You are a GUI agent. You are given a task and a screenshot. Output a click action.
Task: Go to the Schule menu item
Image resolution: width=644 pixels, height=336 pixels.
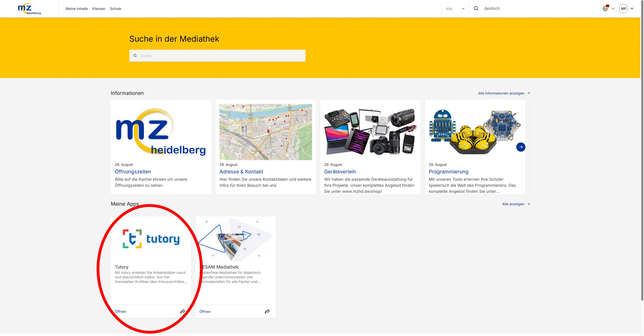(115, 9)
